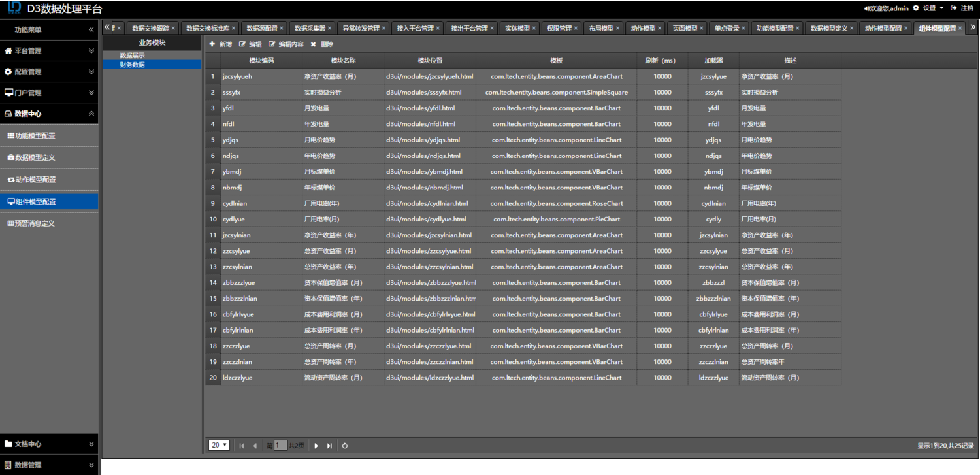Click the 删除 (delete) X icon
The width and height of the screenshot is (980, 475).
click(x=313, y=44)
